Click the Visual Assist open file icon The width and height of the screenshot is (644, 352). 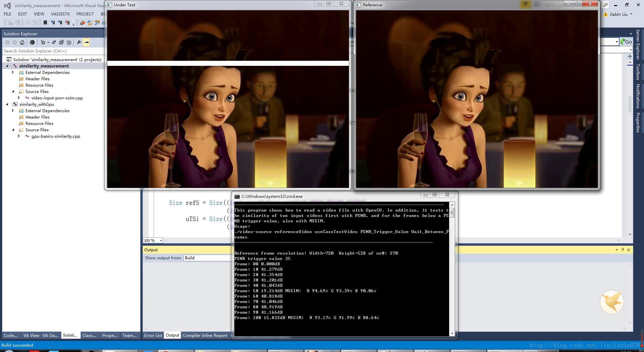[x=90, y=23]
